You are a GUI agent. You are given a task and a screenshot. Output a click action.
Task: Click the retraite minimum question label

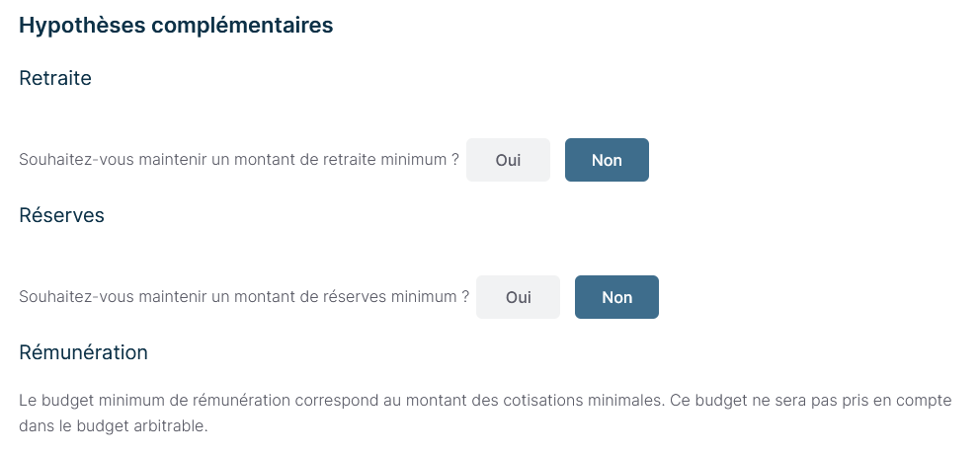[239, 160]
